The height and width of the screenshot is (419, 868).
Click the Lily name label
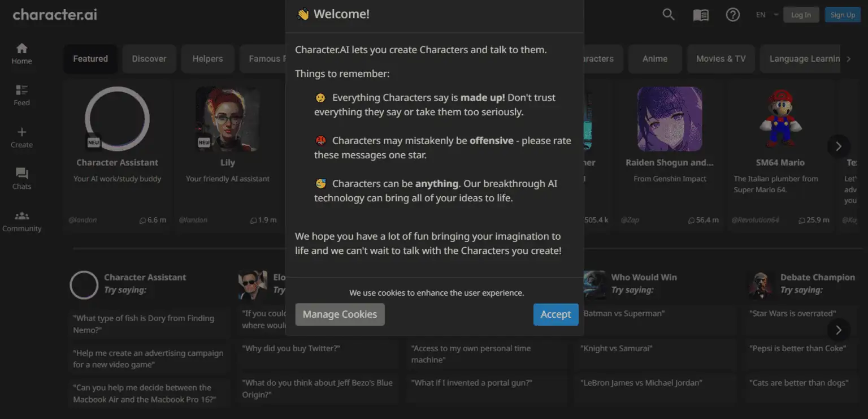[228, 162]
